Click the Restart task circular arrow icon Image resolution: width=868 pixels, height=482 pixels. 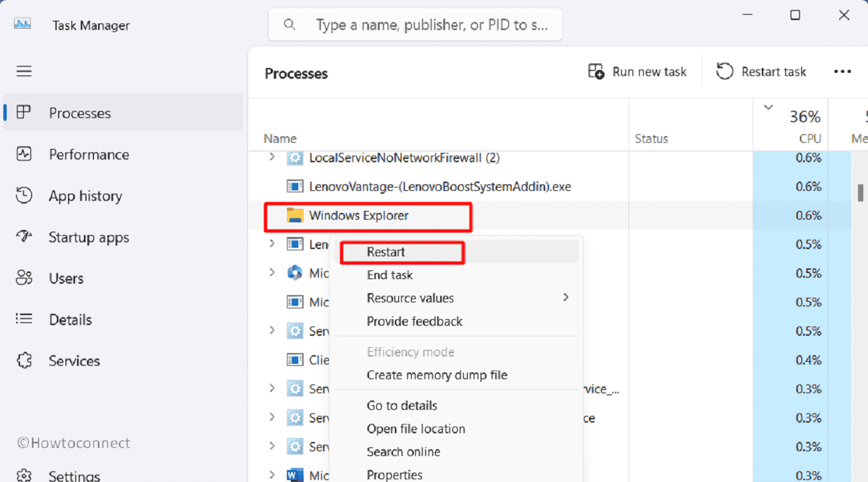click(725, 71)
